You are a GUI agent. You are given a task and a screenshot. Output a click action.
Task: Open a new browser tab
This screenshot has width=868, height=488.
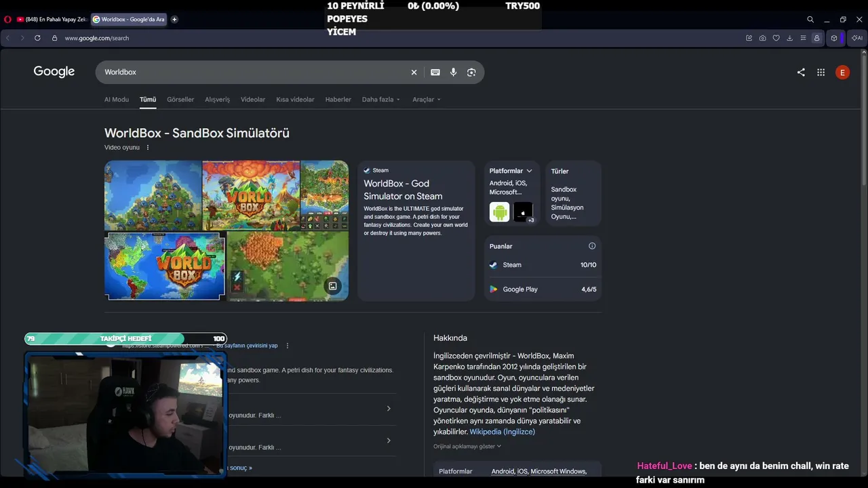click(x=174, y=20)
